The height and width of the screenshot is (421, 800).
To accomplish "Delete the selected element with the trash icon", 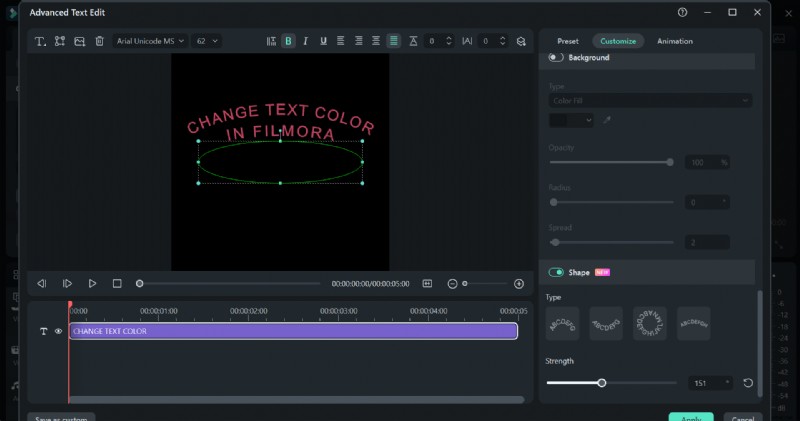I will pyautogui.click(x=99, y=41).
